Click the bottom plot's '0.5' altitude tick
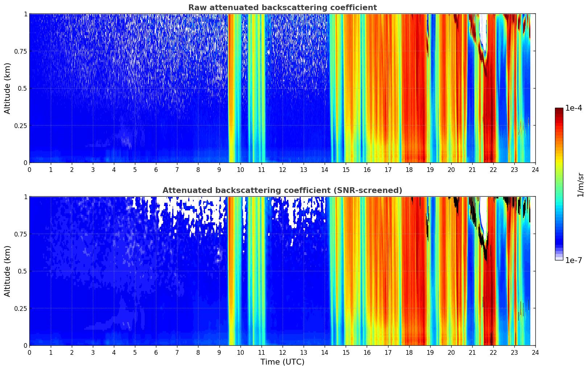588x370 pixels. [23, 271]
